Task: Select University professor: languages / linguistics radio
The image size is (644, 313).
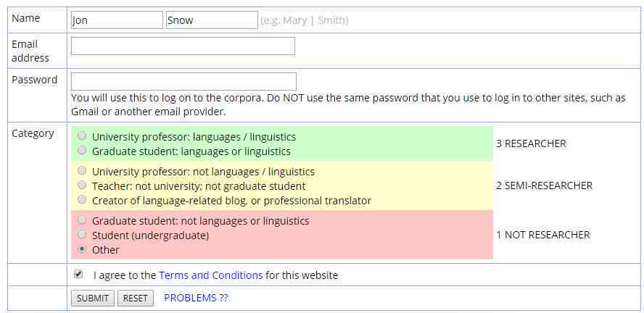Action: tap(82, 135)
